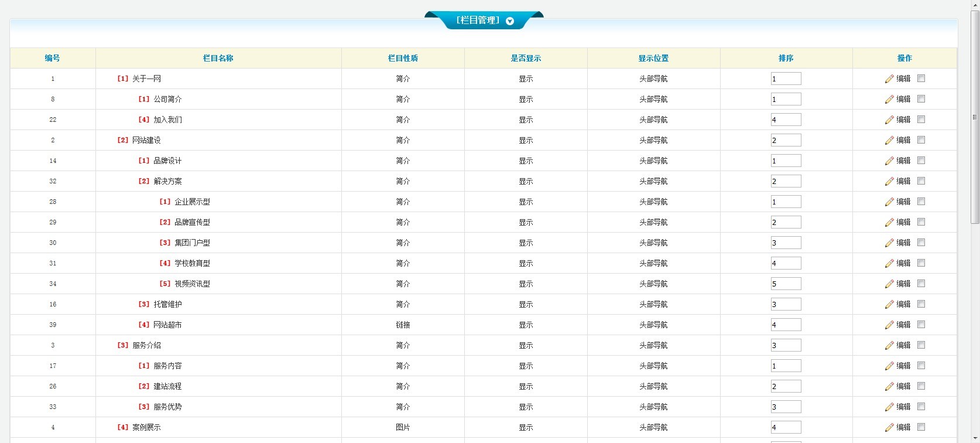Click pencil edit icon for 网站超市 row
Image resolution: width=980 pixels, height=443 pixels.
[x=889, y=325]
